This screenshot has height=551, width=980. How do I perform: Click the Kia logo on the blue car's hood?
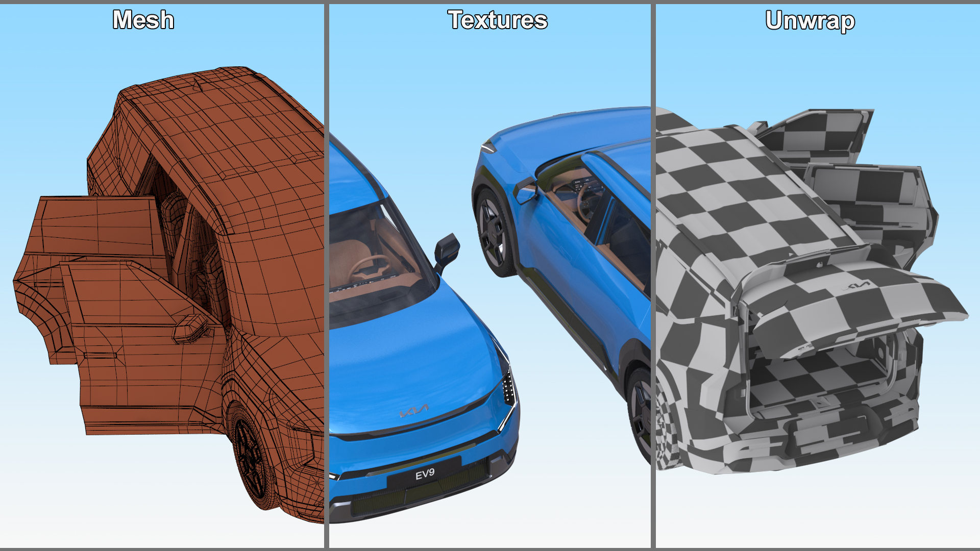[413, 410]
